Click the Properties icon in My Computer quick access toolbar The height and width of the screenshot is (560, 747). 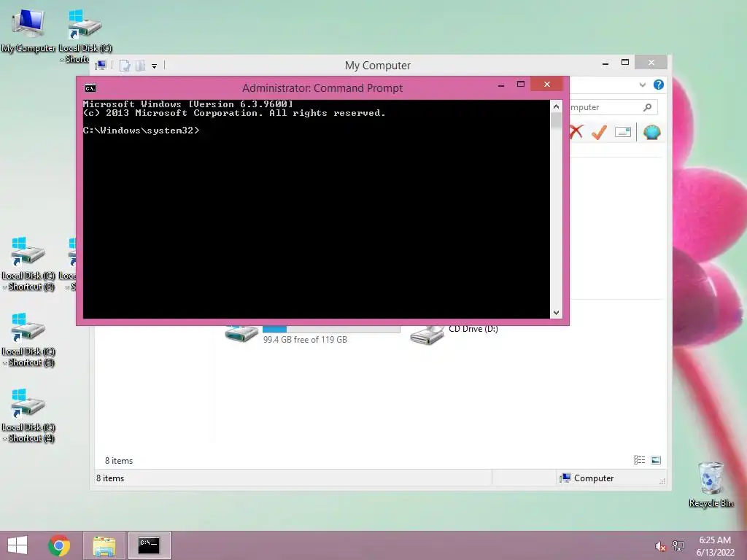click(125, 65)
